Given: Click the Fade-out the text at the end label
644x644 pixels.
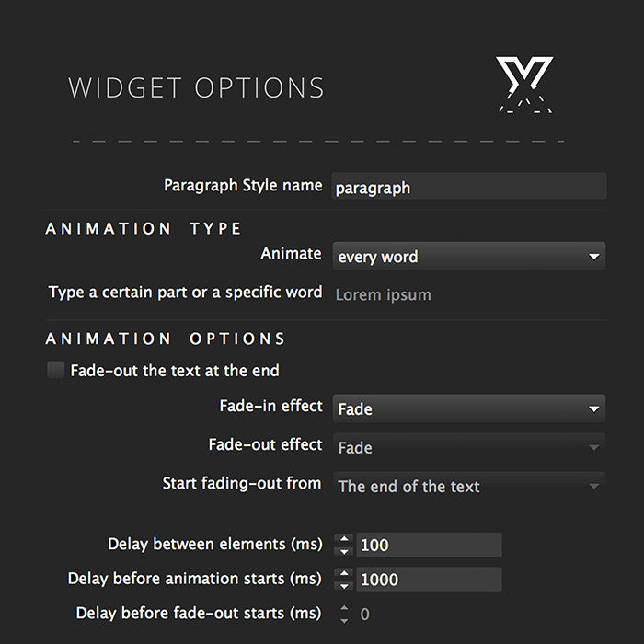Looking at the screenshot, I should 175,371.
